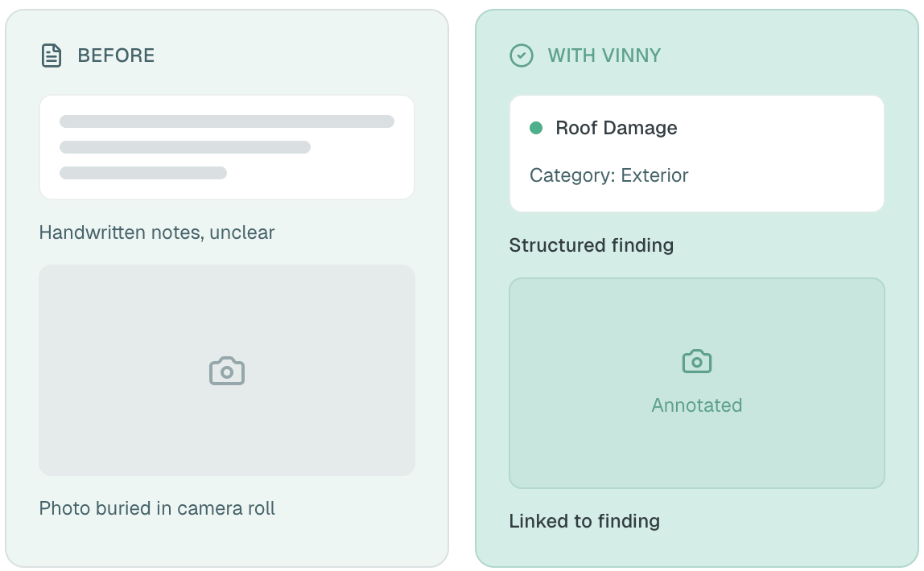Click the document icon beside BEFORE
Viewport: 924px width, 571px height.
pyautogui.click(x=52, y=55)
